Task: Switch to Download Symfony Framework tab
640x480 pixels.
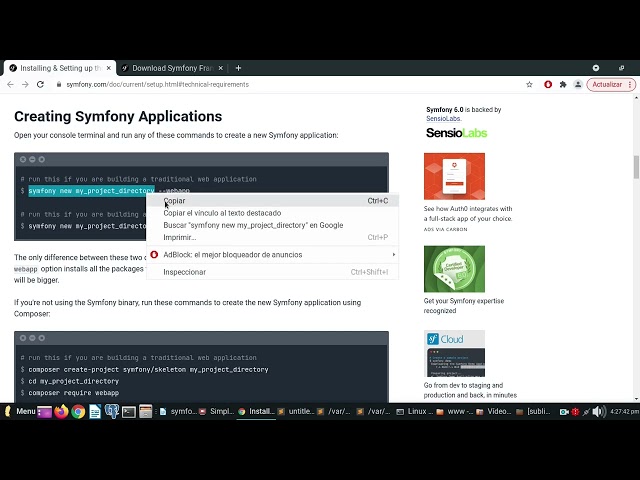Action: (x=172, y=68)
